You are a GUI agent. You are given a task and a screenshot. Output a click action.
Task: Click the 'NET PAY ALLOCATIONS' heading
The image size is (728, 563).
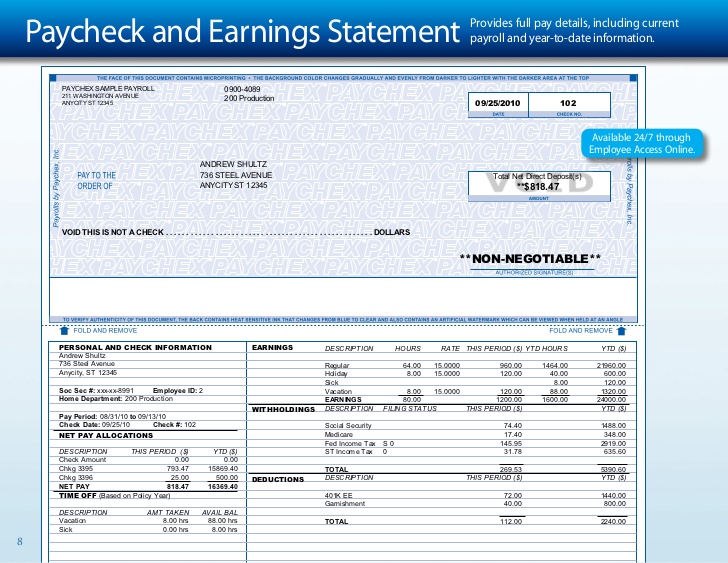coord(106,435)
